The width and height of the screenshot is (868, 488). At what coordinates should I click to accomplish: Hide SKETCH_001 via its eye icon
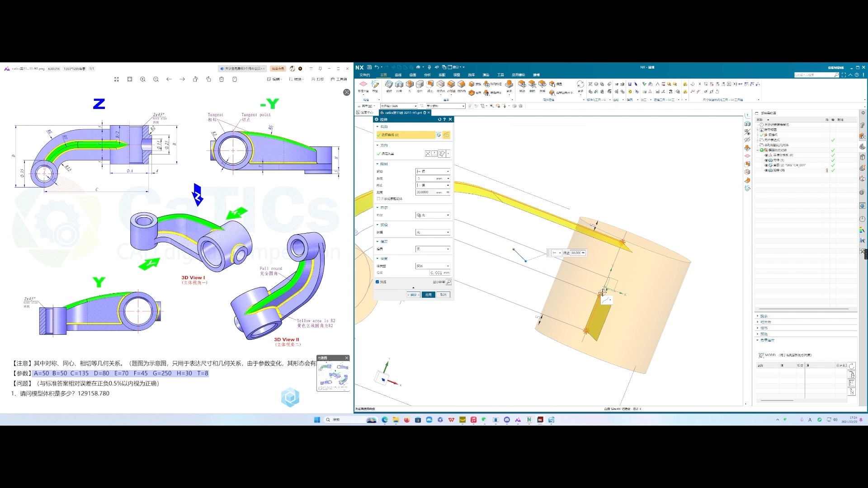click(x=766, y=165)
